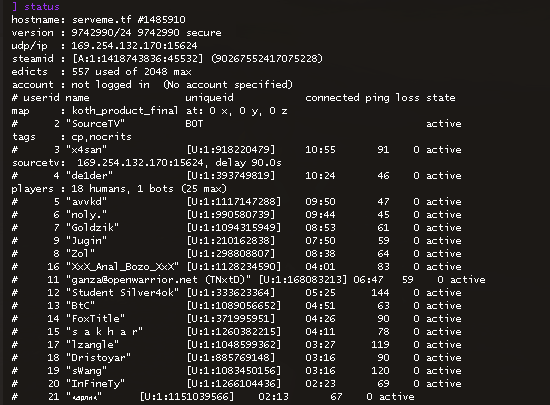This screenshot has width=550, height=405.
Task: Click player name "InFineTy"
Action: (x=95, y=383)
